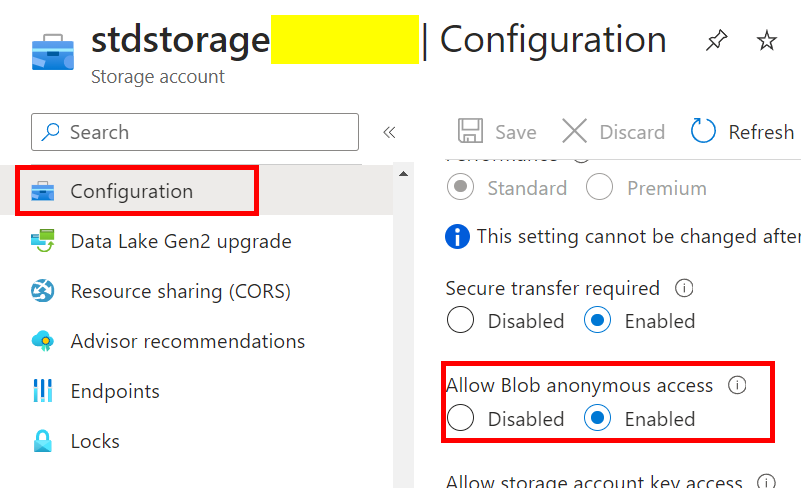Click the Save disk icon
This screenshot has width=801, height=488.
tap(470, 132)
